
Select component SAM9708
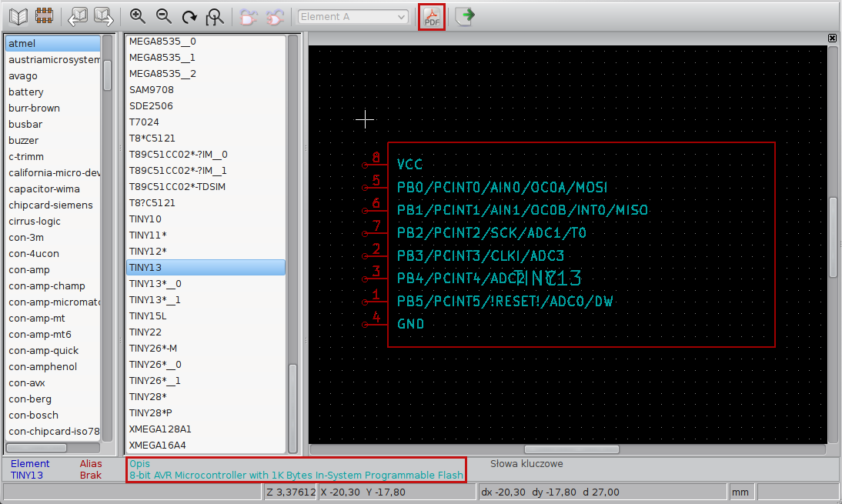tap(205, 89)
